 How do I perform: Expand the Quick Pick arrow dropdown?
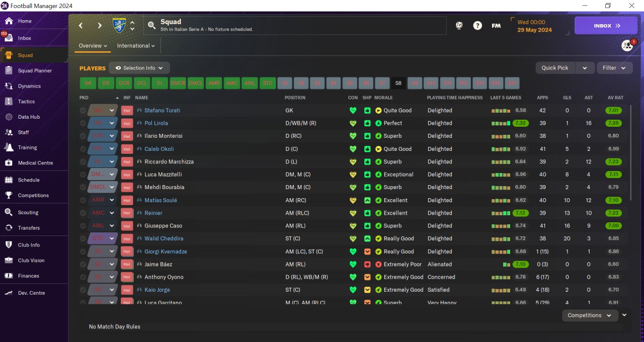tap(584, 68)
